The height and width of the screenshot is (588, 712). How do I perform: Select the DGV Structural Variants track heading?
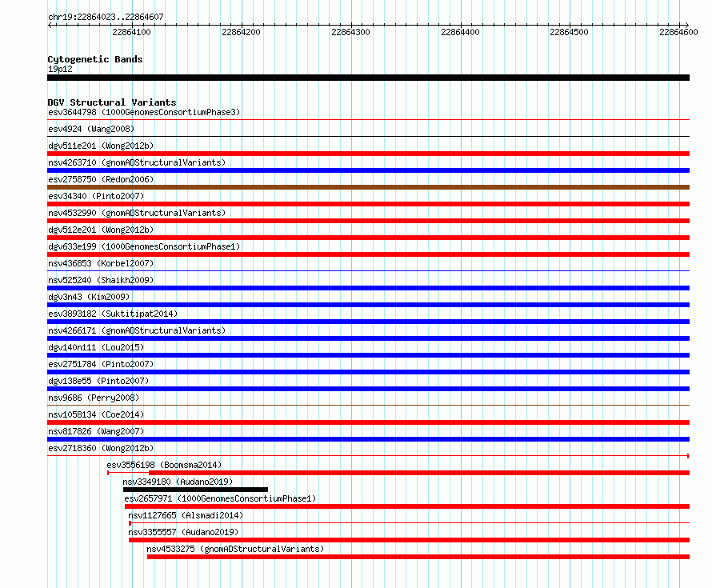(112, 102)
